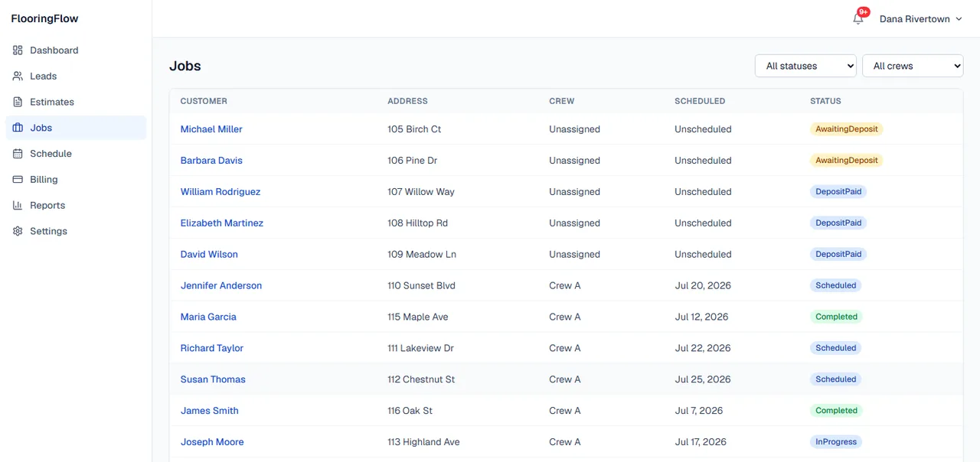The image size is (980, 462).
Task: Click InProgress badge in Joseph Moore row
Action: (836, 442)
